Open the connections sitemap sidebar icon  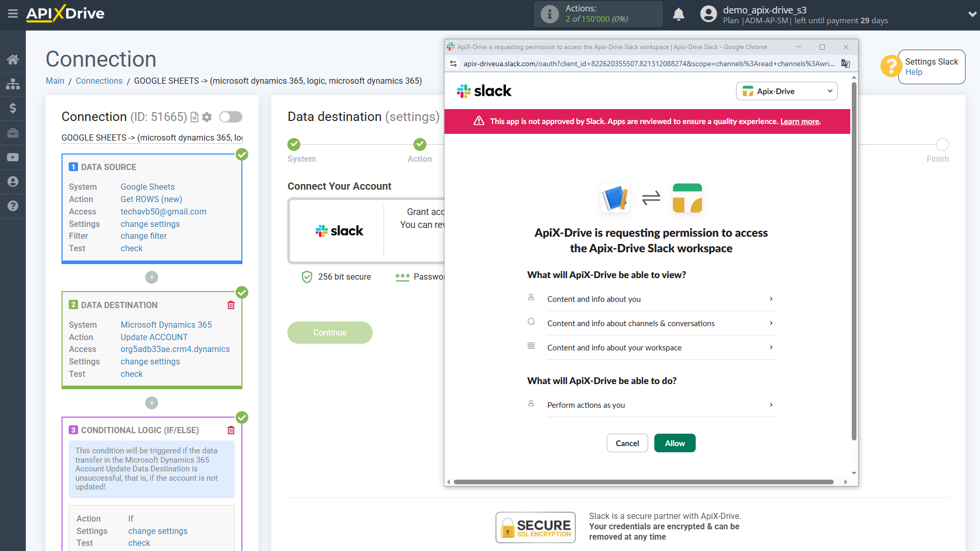13,84
